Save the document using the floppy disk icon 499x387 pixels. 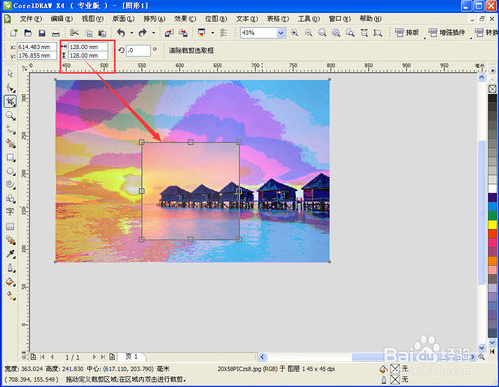[x=42, y=33]
